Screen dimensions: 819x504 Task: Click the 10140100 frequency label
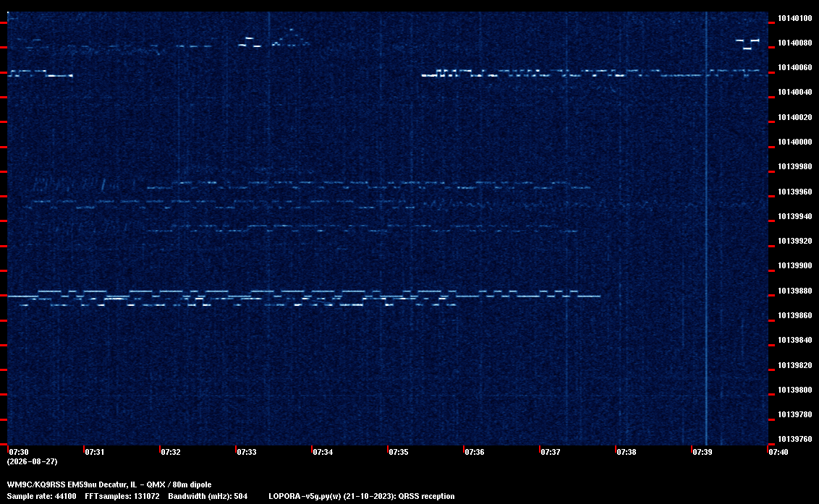click(794, 18)
